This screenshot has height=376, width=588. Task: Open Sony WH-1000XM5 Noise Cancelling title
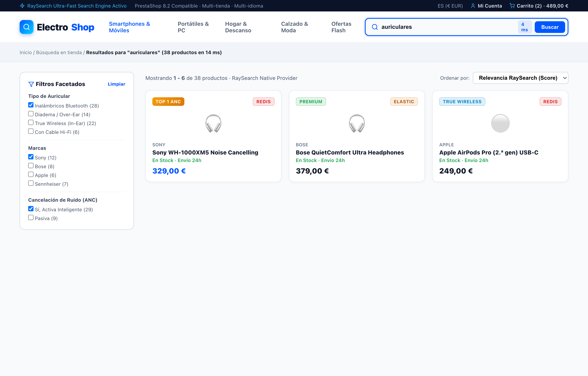tap(205, 152)
